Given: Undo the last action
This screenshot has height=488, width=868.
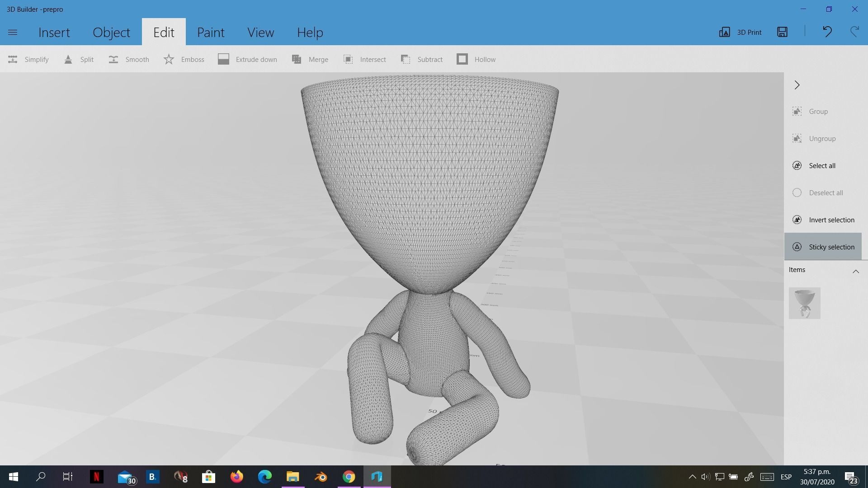Looking at the screenshot, I should click(x=827, y=32).
